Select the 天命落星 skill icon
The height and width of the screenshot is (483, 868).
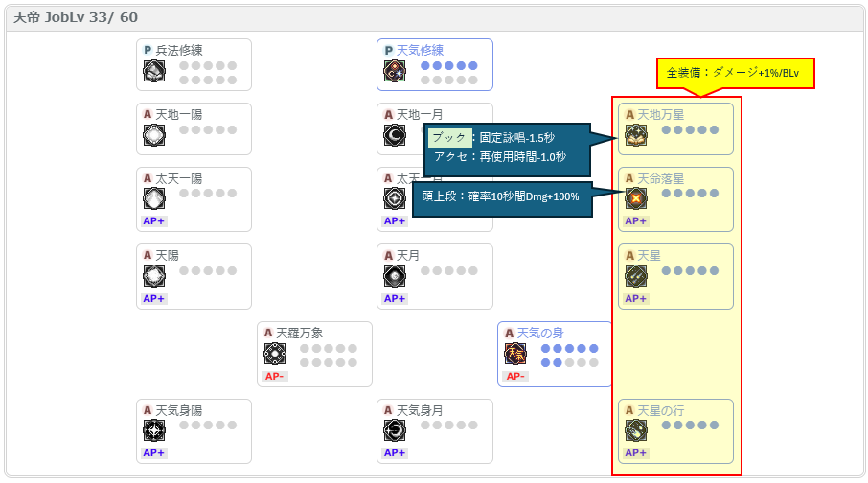tap(636, 198)
